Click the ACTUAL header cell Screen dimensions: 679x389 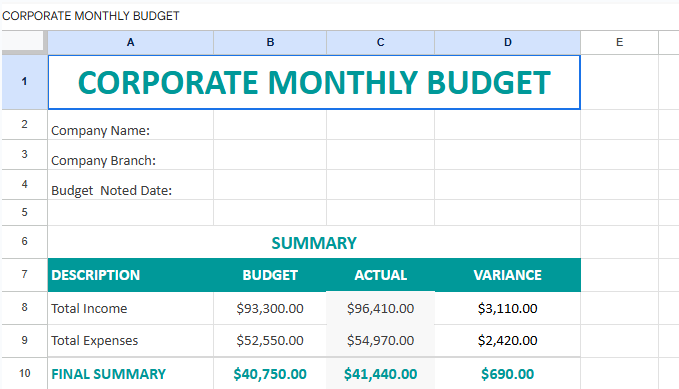[381, 275]
